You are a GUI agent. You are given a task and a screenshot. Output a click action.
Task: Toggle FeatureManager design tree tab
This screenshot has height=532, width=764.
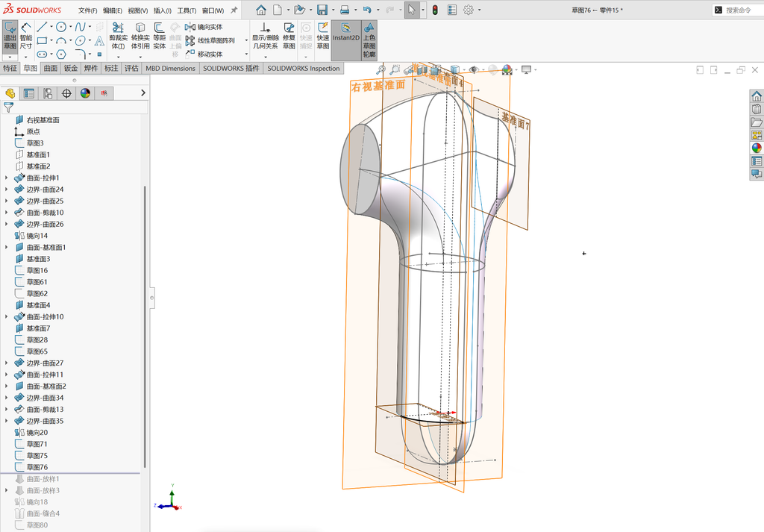point(10,93)
